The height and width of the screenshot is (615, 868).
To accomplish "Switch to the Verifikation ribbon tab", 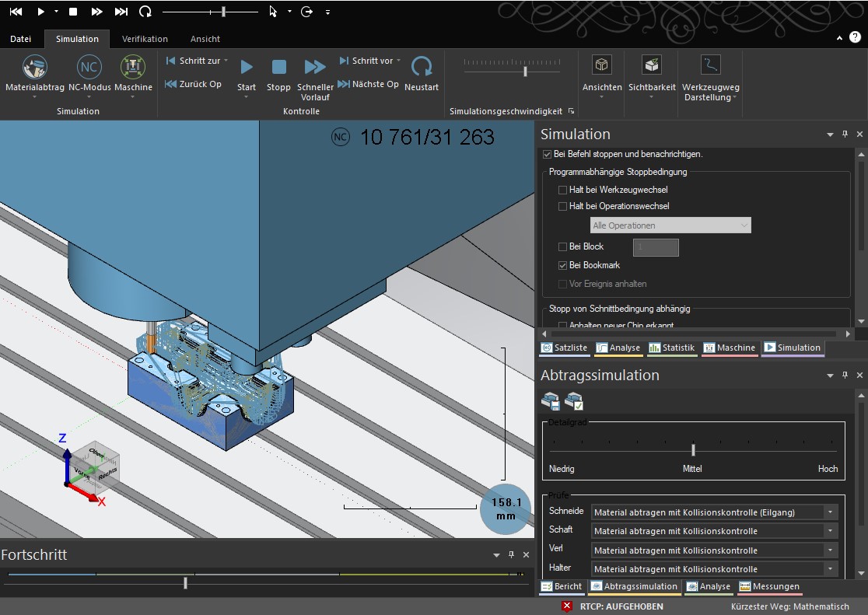I will coord(143,38).
